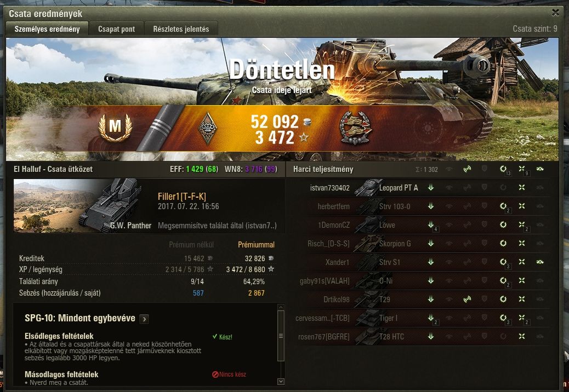This screenshot has width=569, height=392.
Task: Click the Mastery badge M icon
Action: click(115, 127)
